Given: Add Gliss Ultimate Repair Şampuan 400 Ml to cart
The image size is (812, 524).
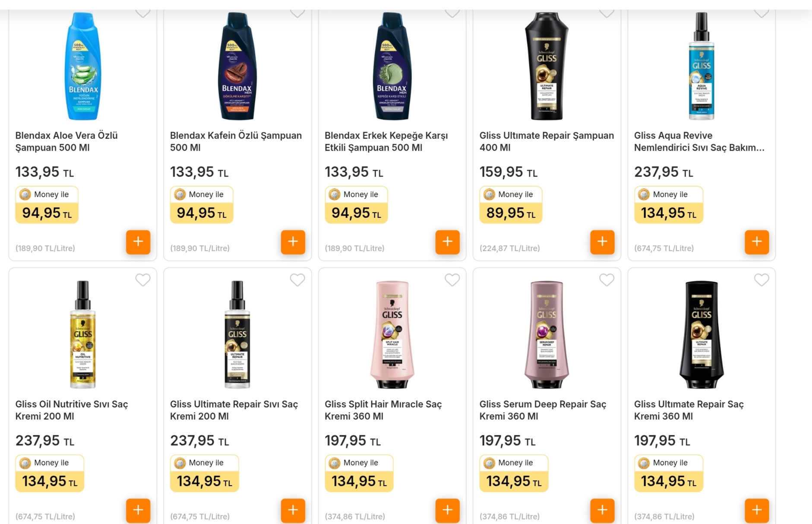Looking at the screenshot, I should click(x=602, y=242).
